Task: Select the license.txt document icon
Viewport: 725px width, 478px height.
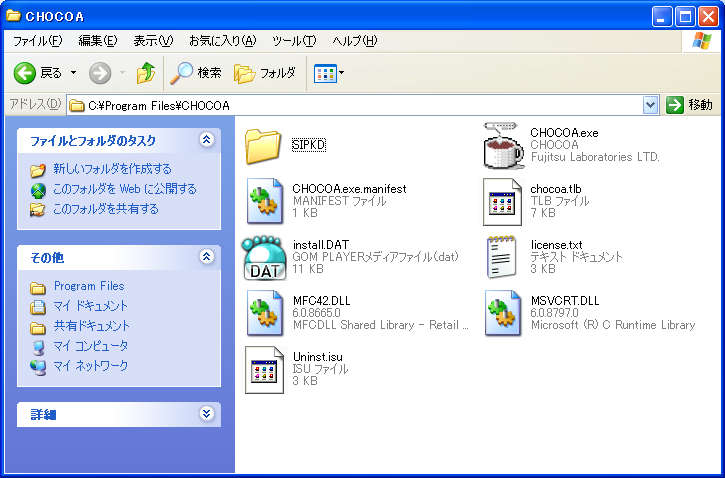Action: pyautogui.click(x=503, y=258)
